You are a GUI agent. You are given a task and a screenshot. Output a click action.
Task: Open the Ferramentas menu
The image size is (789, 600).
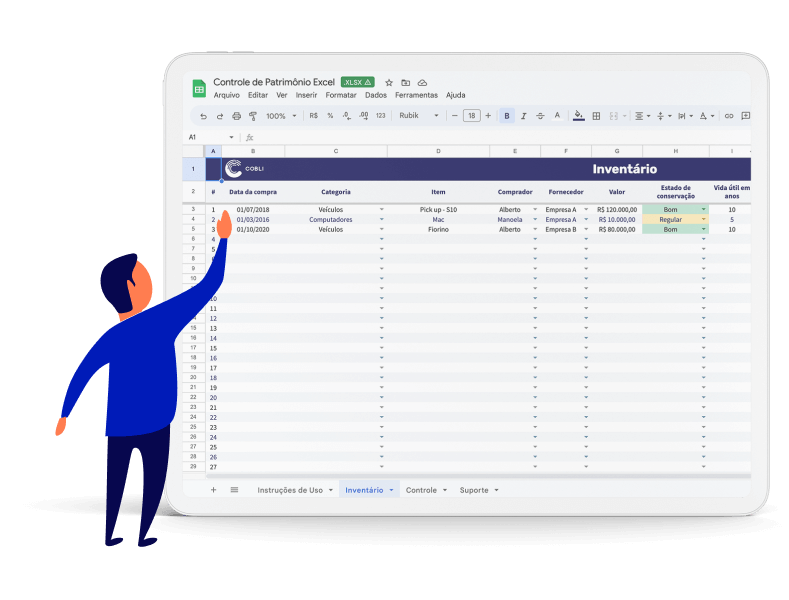pos(416,95)
